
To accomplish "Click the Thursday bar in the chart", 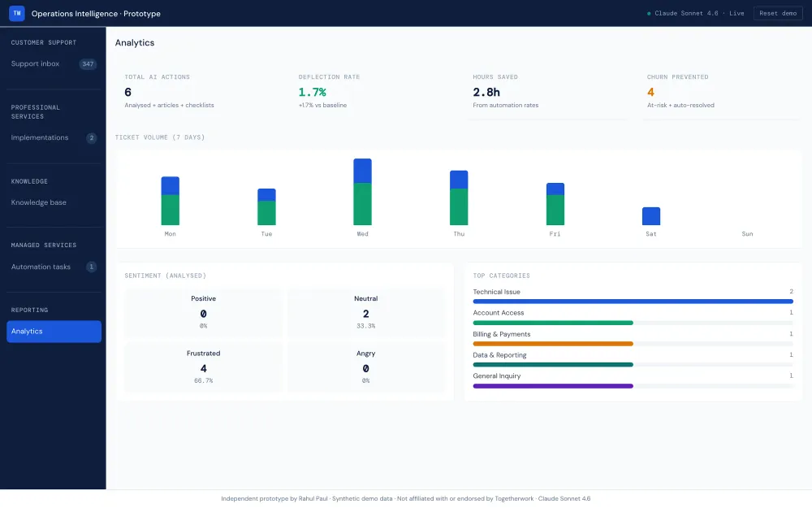I will [459, 198].
